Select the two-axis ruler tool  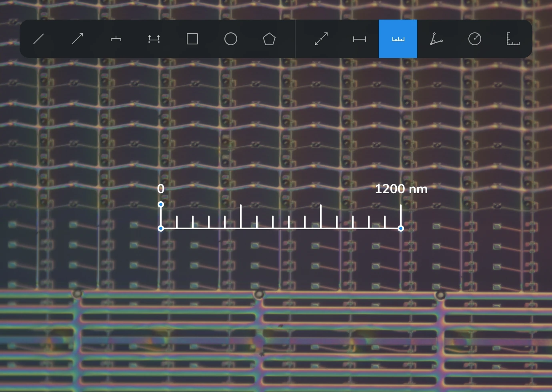coord(513,39)
